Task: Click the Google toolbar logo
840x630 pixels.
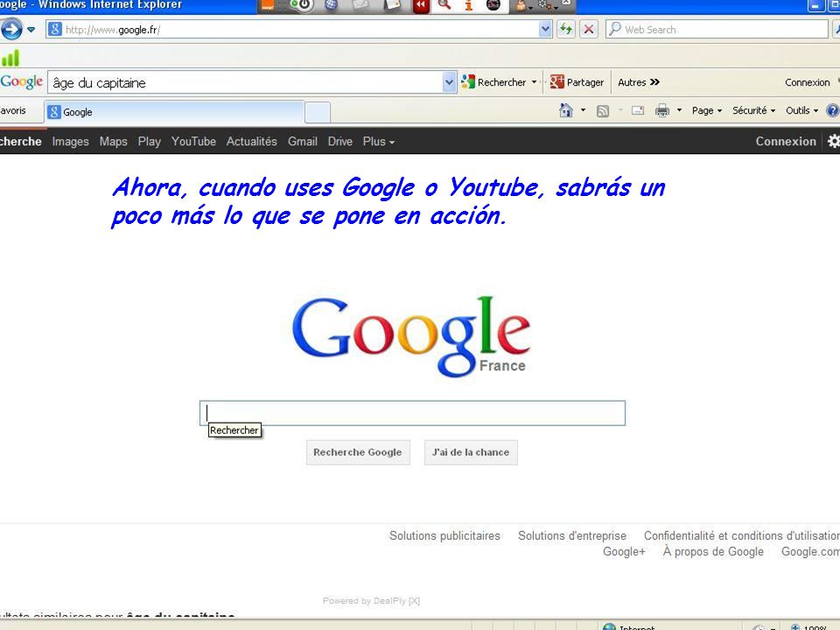Action: pyautogui.click(x=21, y=82)
